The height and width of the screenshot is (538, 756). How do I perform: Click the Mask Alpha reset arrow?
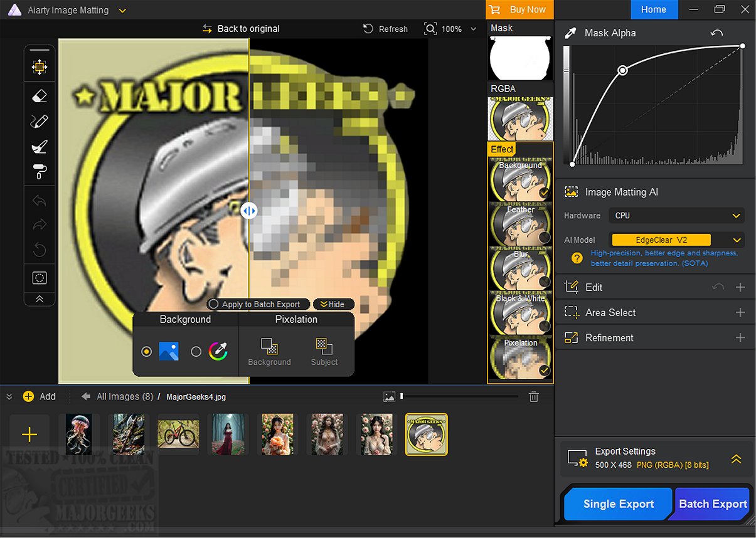click(x=716, y=33)
